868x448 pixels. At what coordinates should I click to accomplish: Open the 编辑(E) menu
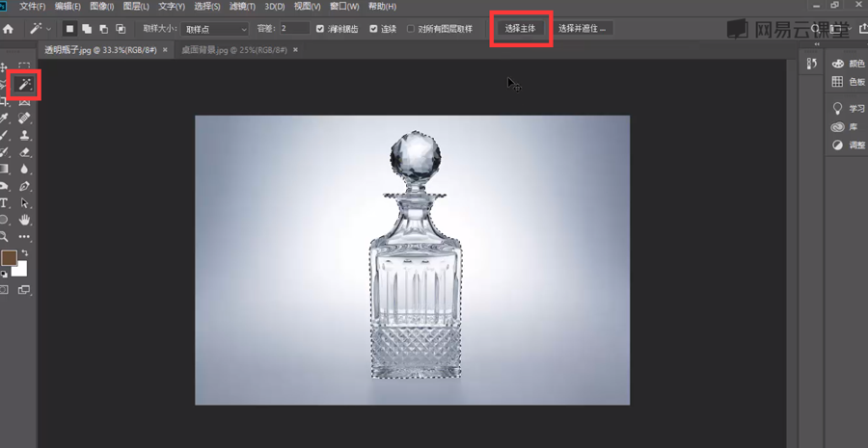coord(68,7)
